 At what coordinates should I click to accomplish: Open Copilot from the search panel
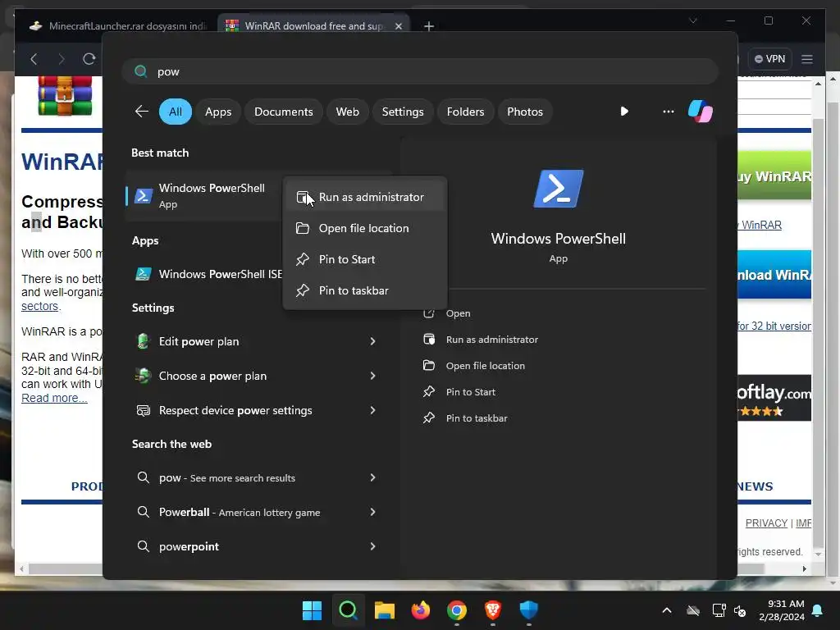[701, 112]
